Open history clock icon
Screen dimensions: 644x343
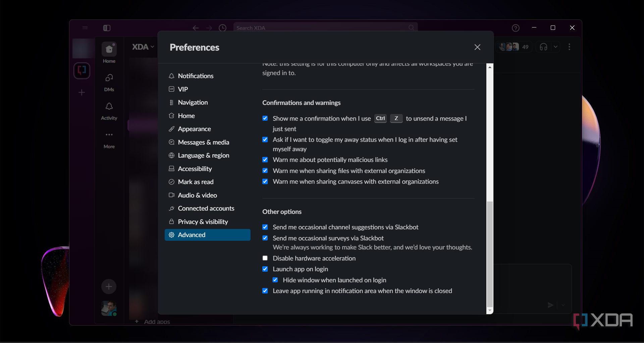coord(222,28)
